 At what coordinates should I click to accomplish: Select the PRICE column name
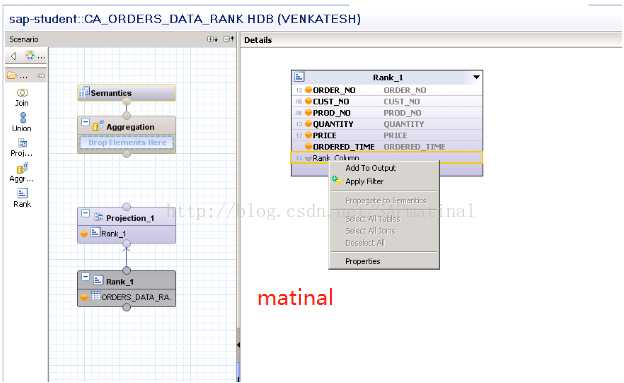point(324,135)
